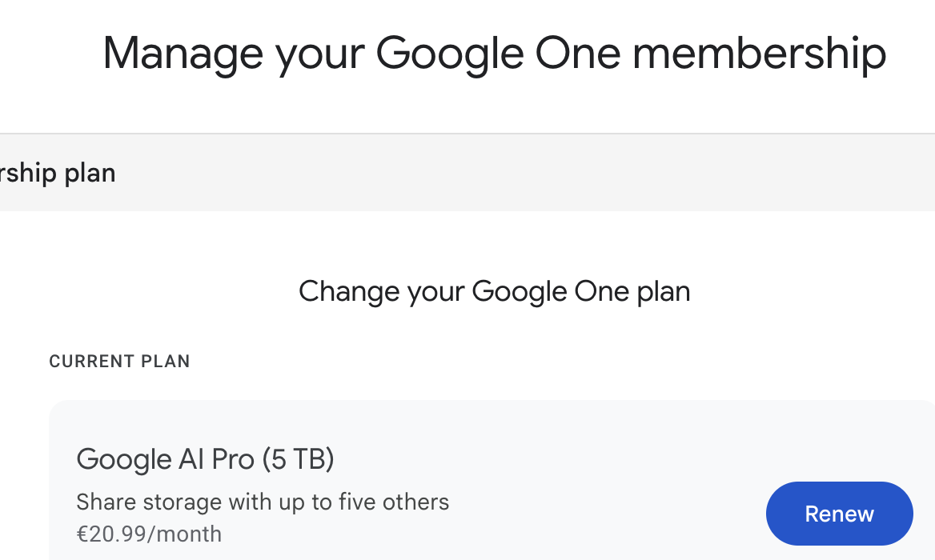Click the Manage your Google One membership title
This screenshot has height=560, width=935.
click(x=494, y=53)
